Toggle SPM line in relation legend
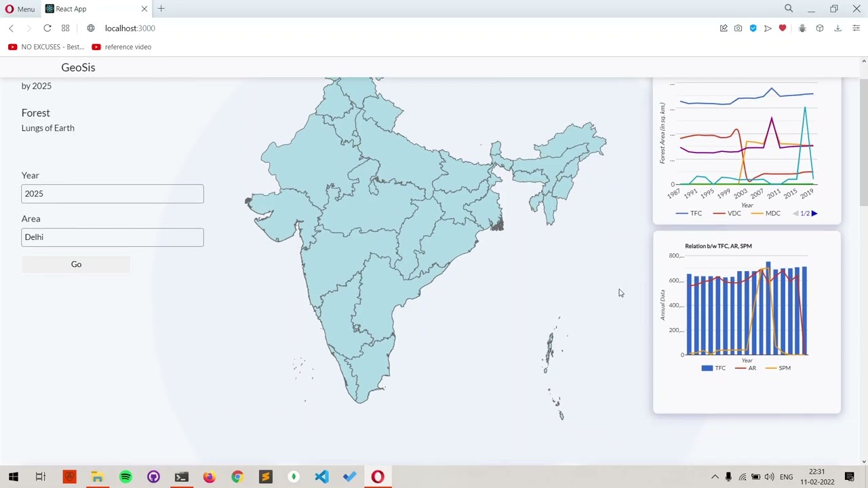Viewport: 868px width, 488px height. [778, 368]
